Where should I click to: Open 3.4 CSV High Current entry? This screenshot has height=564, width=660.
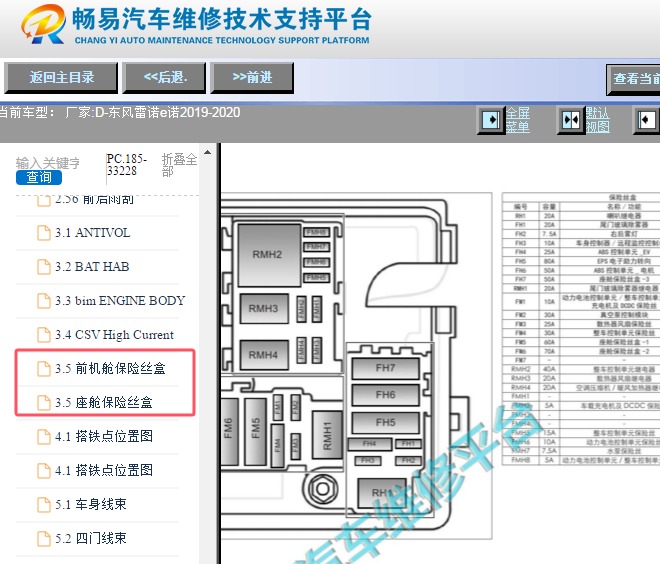(114, 335)
